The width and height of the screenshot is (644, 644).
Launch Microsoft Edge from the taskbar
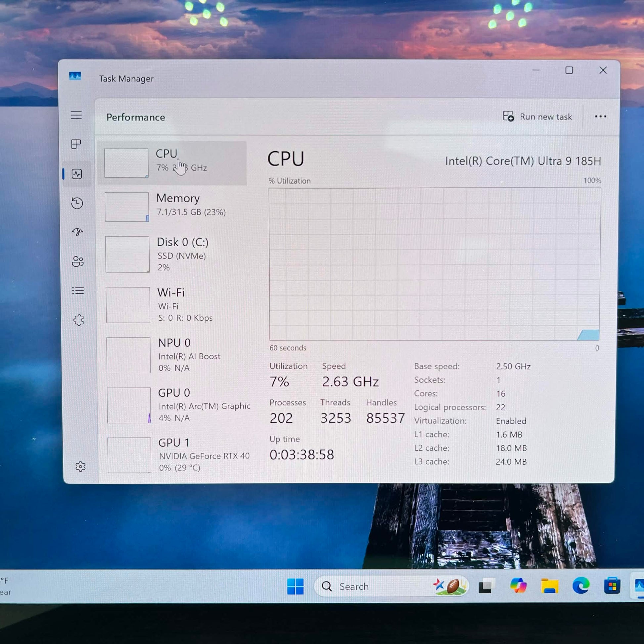(581, 586)
